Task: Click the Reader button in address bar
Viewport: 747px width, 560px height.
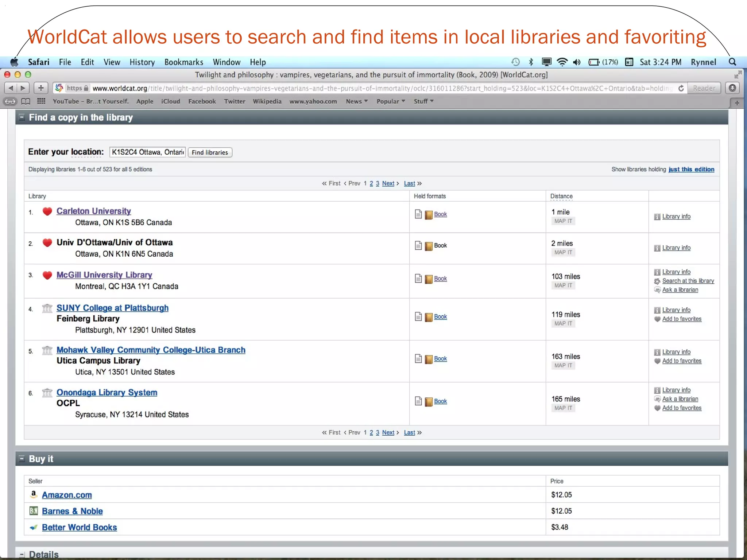Action: coord(704,88)
